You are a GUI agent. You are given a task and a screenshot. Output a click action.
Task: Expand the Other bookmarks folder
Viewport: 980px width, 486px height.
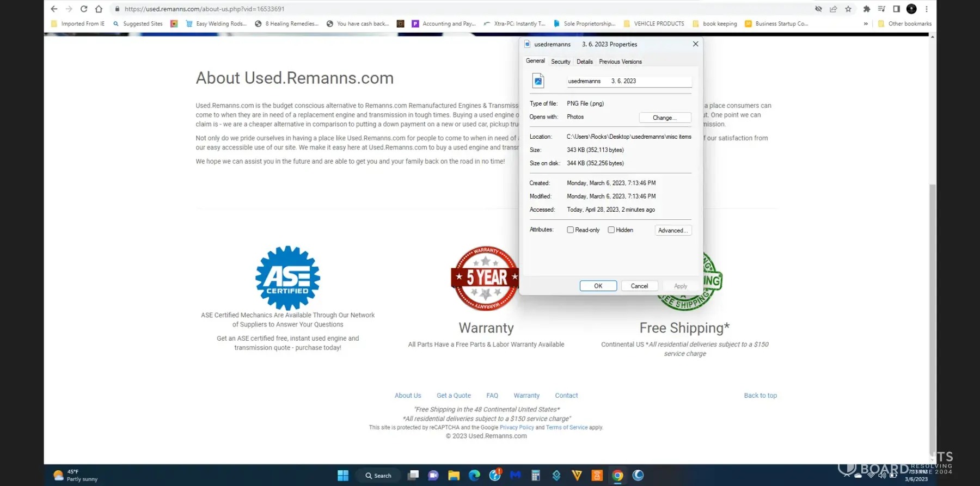tap(905, 23)
